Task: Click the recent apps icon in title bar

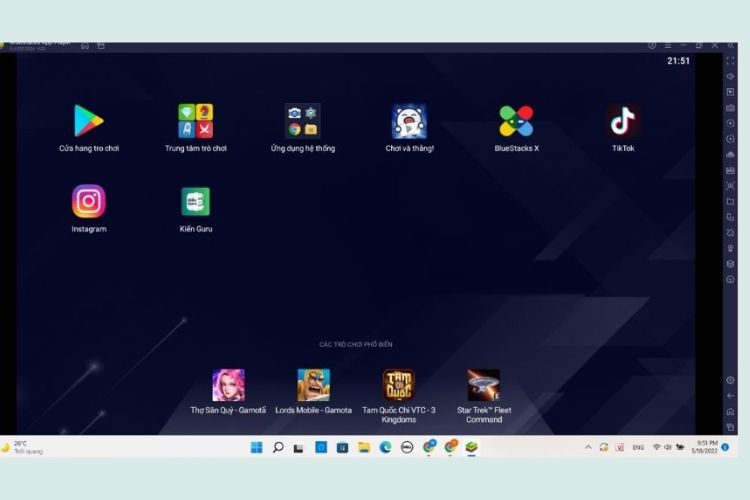Action: (x=101, y=46)
